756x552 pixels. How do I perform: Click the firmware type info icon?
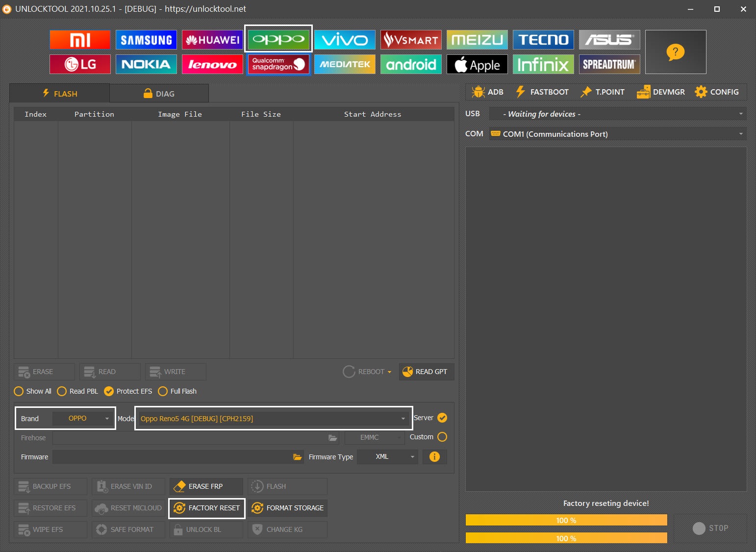pyautogui.click(x=434, y=457)
